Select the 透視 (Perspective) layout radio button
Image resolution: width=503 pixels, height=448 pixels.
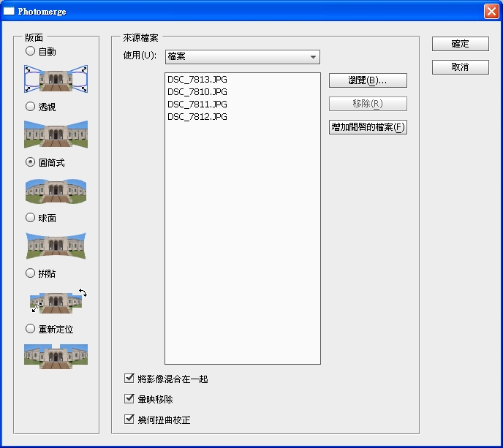point(30,107)
